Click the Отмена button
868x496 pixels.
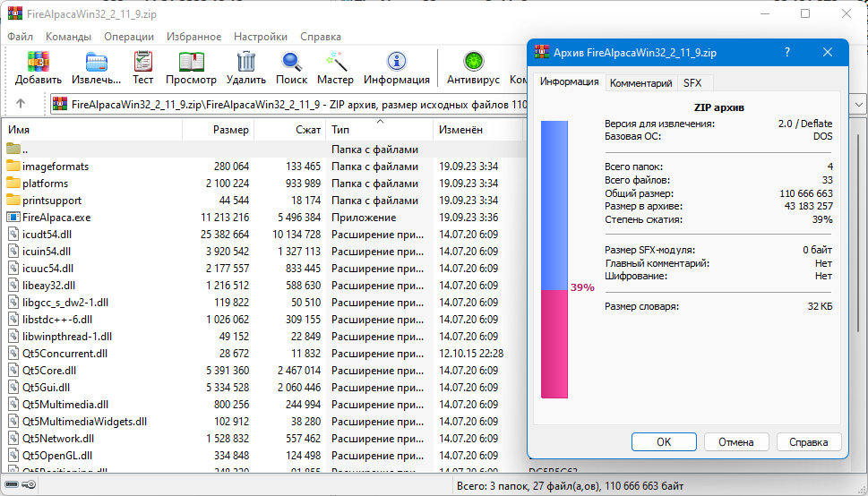pos(735,441)
